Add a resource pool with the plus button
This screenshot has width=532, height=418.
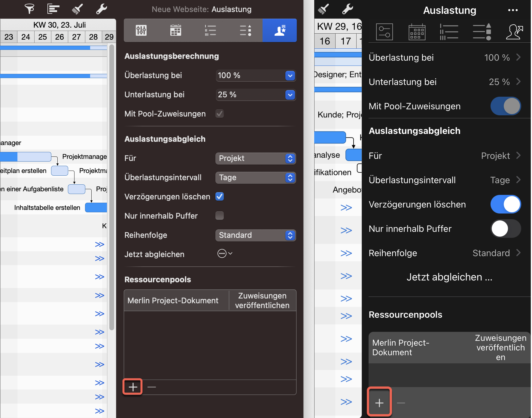(132, 387)
